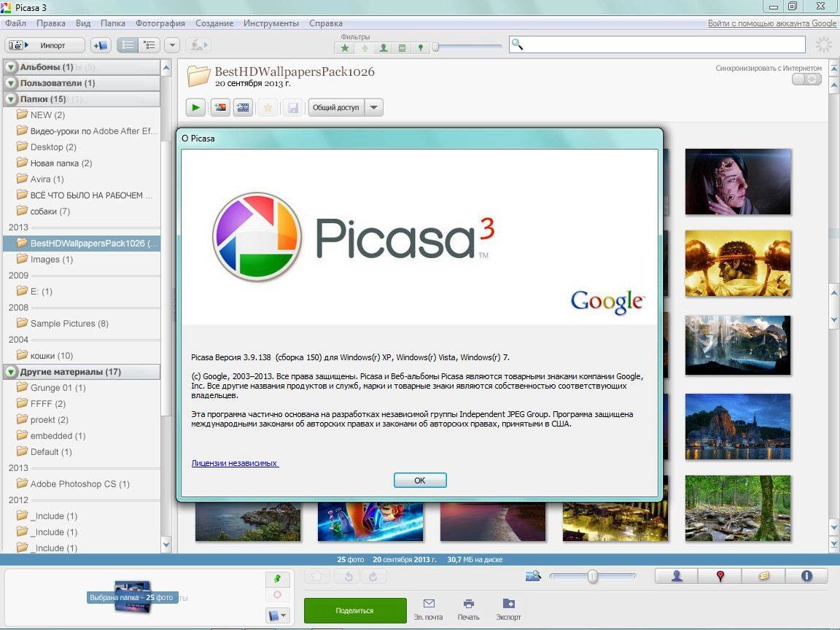
Task: Click the Google account sign-in link
Action: (x=772, y=23)
